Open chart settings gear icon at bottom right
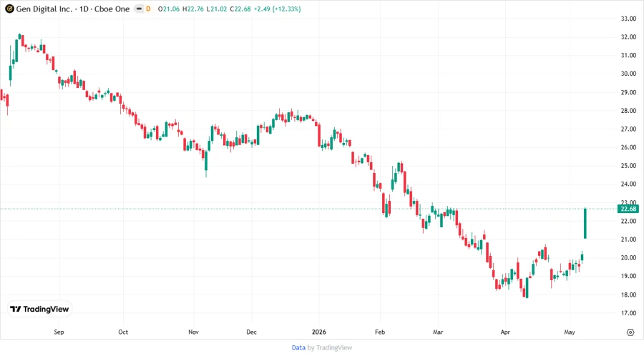The height and width of the screenshot is (356, 644). click(630, 332)
